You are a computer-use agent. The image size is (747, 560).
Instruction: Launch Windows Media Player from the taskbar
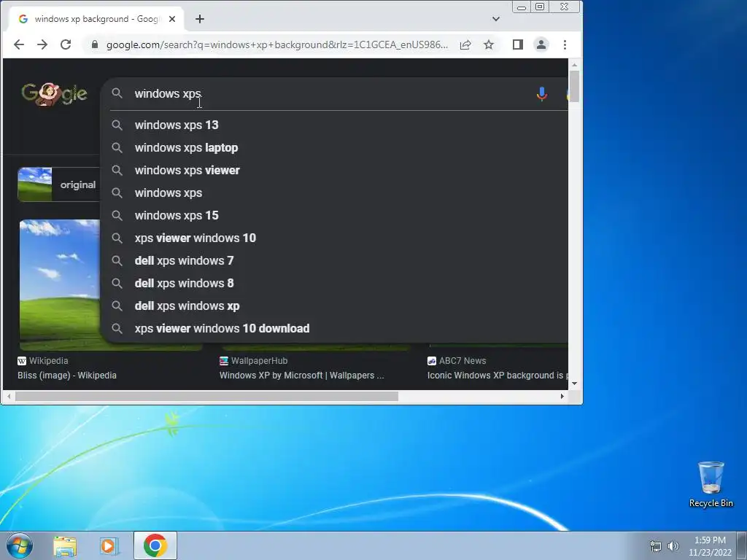(x=109, y=546)
